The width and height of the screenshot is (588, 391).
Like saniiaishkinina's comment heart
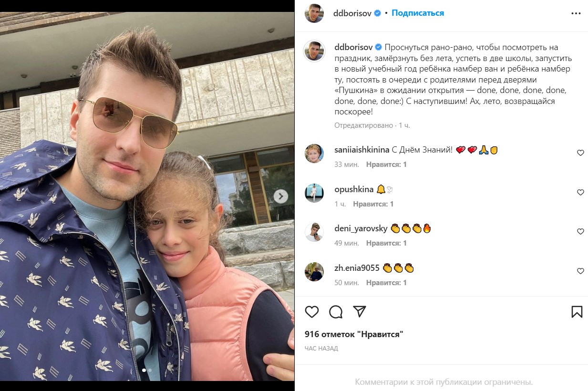pos(580,153)
